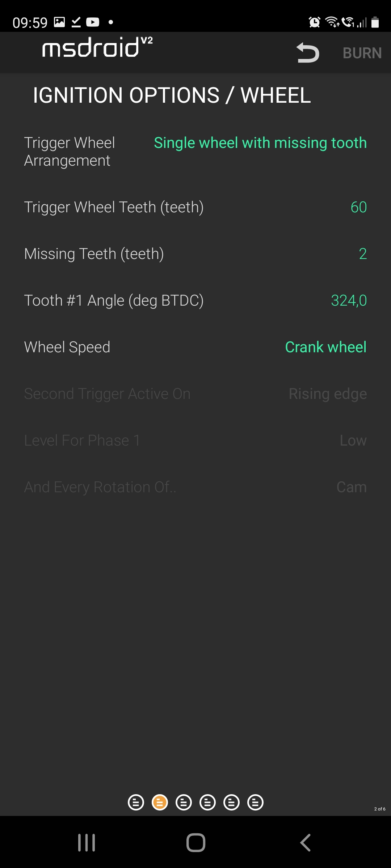Open Android Recent Apps button
Screen dimensions: 391x868
(x=87, y=843)
